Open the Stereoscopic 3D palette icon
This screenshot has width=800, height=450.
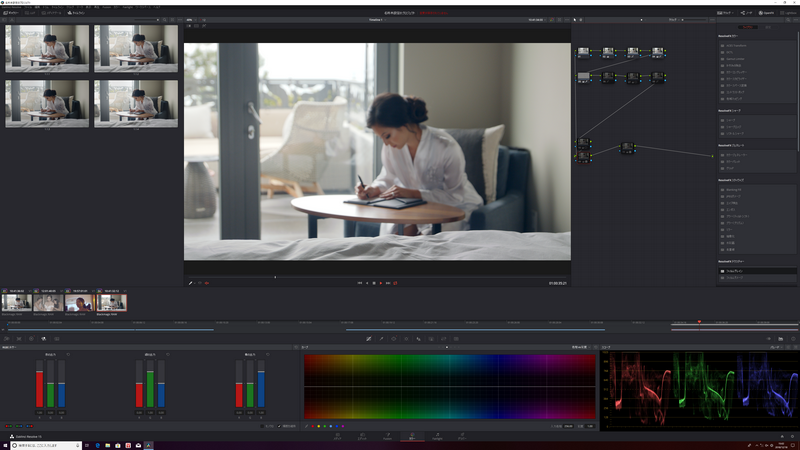456,339
